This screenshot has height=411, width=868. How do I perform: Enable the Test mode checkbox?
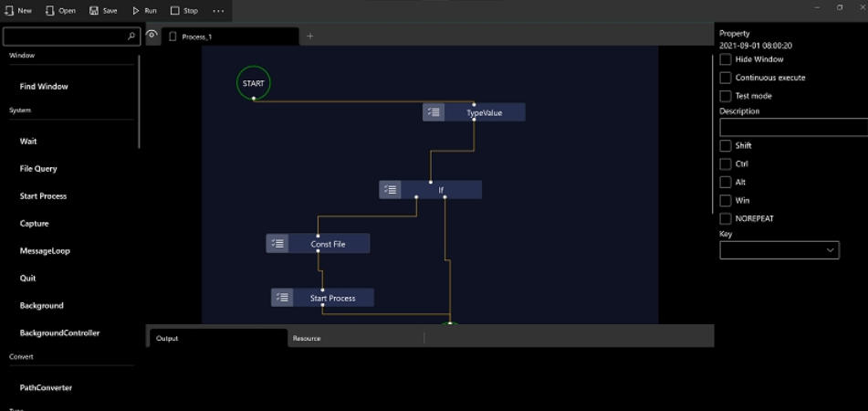[726, 96]
